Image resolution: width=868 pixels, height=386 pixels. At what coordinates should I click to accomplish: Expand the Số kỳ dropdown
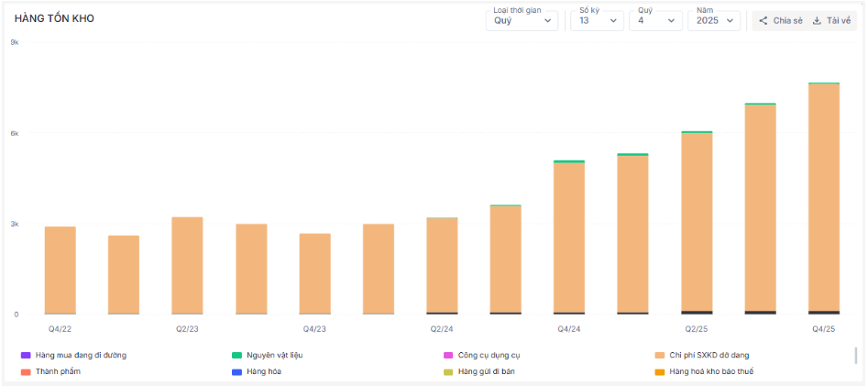click(597, 20)
